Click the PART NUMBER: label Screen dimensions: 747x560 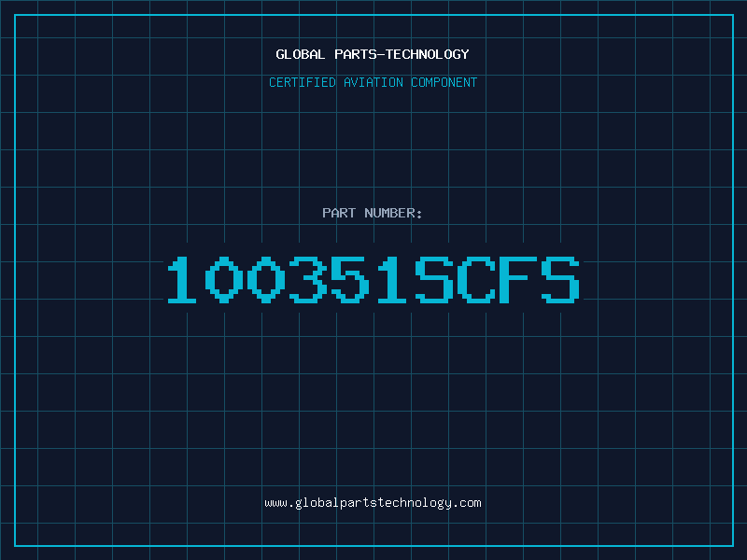tap(372, 213)
